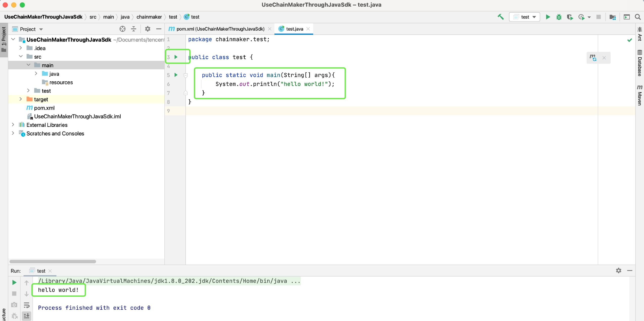The width and height of the screenshot is (644, 321).
Task: Open Search Everywhere magnifier icon
Action: point(638,17)
